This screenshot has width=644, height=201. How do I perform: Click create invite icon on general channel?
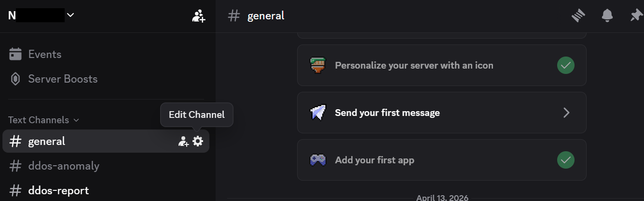click(x=183, y=141)
